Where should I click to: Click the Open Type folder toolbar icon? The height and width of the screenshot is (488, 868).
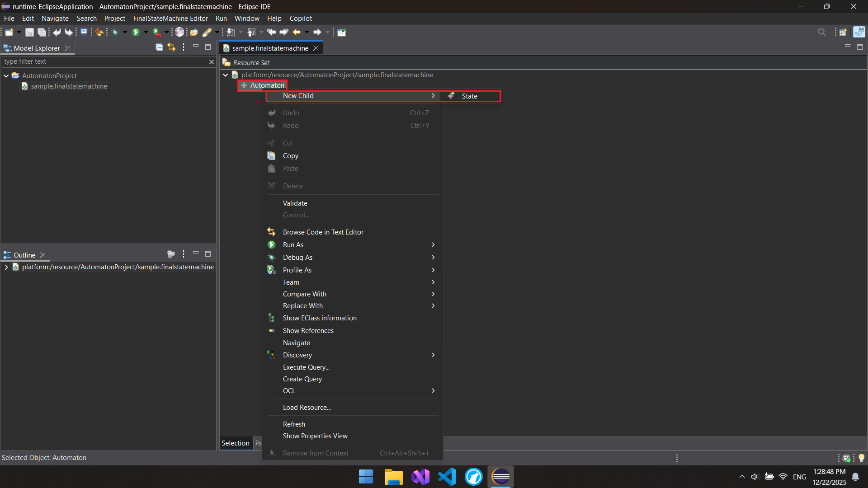pos(194,32)
